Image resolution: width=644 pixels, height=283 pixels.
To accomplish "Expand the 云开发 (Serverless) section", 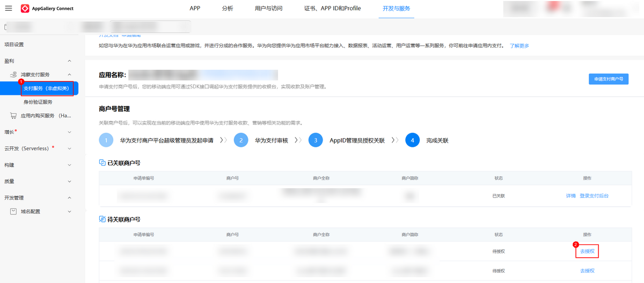I will point(69,148).
